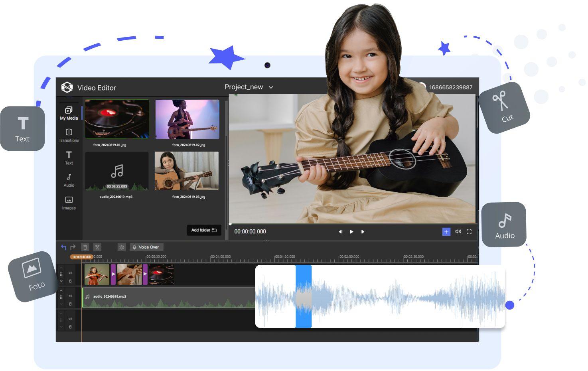Image resolution: width=588 pixels, height=371 pixels.
Task: Collapse the first video track using its chevron
Action: (61, 281)
